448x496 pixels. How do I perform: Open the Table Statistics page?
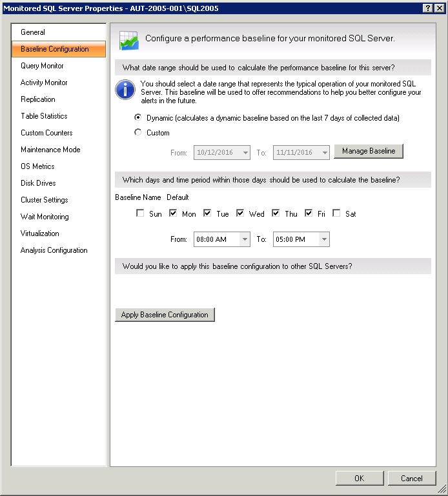(59, 116)
